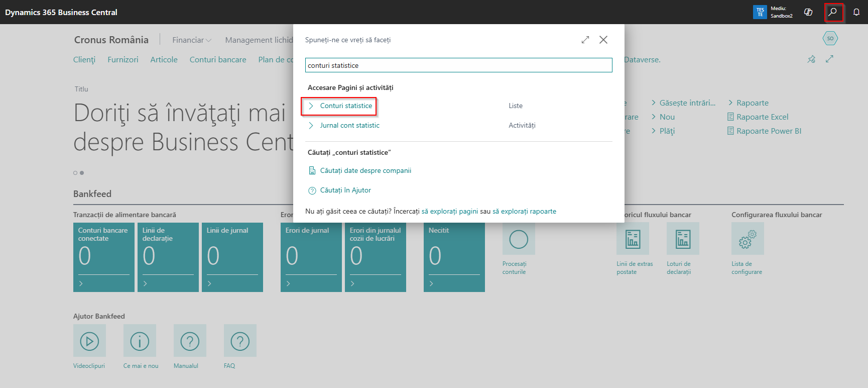This screenshot has width=868, height=388.
Task: Open the Plăți action group chevron
Action: (x=654, y=131)
